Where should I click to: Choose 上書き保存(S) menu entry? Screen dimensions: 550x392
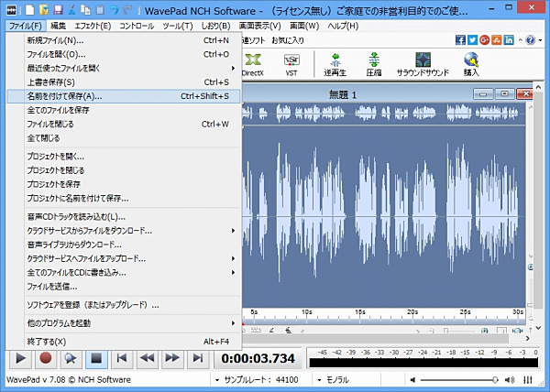click(124, 82)
